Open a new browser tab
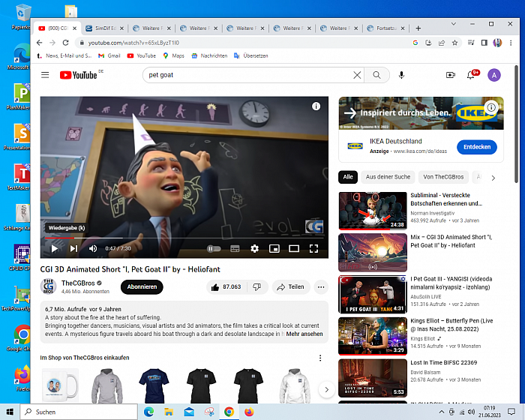Screen dimensions: 525x420 click(x=418, y=28)
